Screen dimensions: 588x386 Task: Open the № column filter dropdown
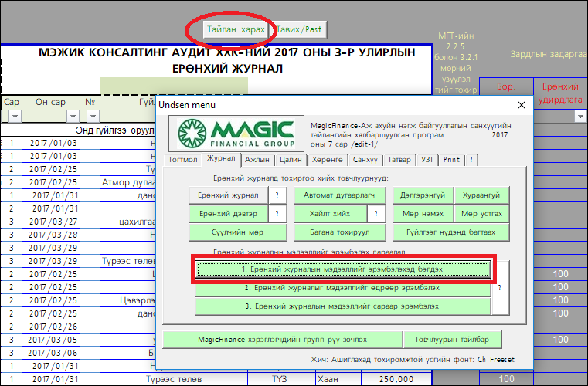91,117
